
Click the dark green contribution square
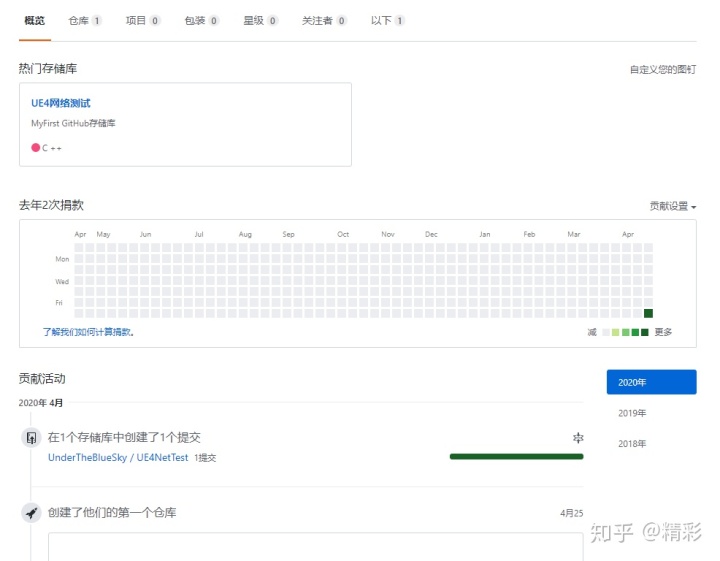648,313
